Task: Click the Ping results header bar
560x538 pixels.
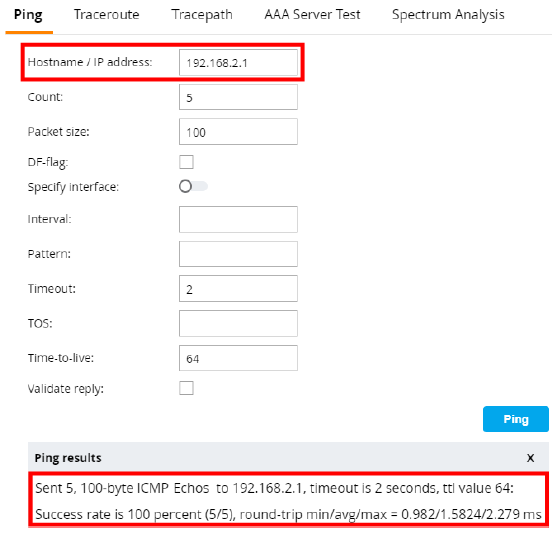Action: (x=288, y=457)
